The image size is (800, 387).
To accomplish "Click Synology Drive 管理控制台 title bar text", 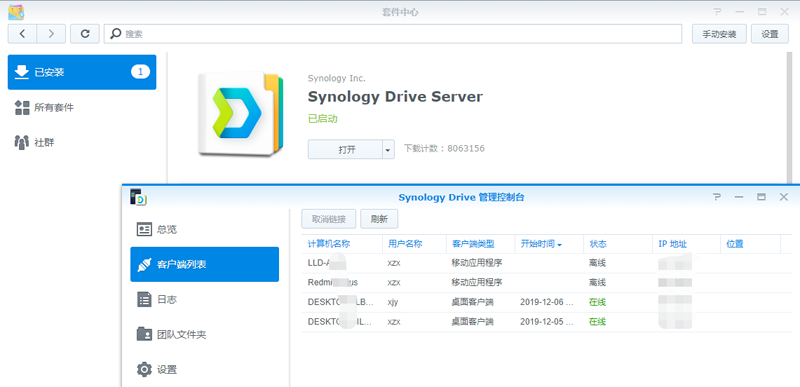I will [x=461, y=197].
